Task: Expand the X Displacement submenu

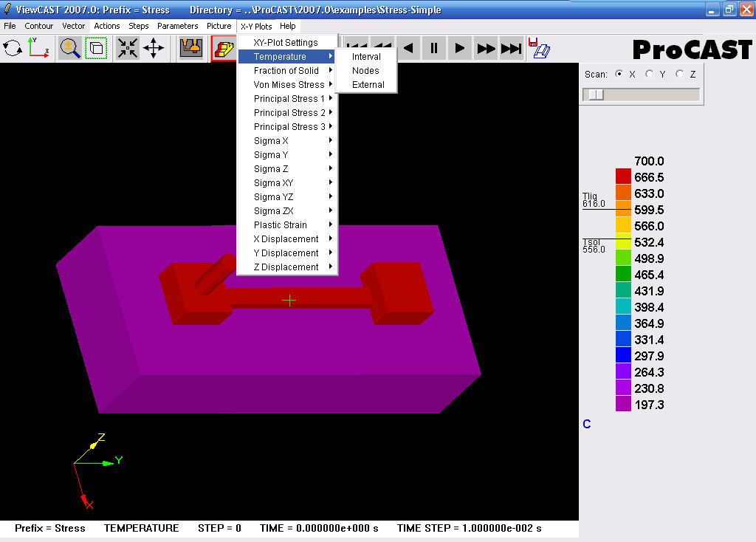Action: click(x=287, y=239)
